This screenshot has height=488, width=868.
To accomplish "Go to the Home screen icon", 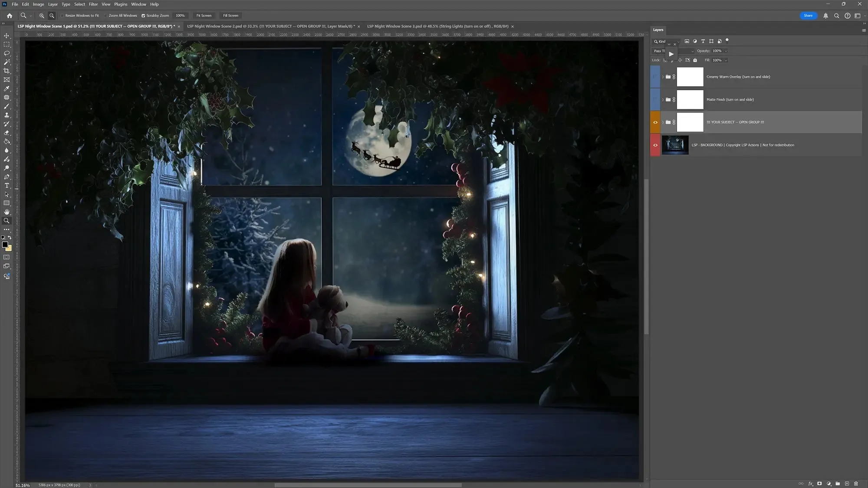I will 10,16.
